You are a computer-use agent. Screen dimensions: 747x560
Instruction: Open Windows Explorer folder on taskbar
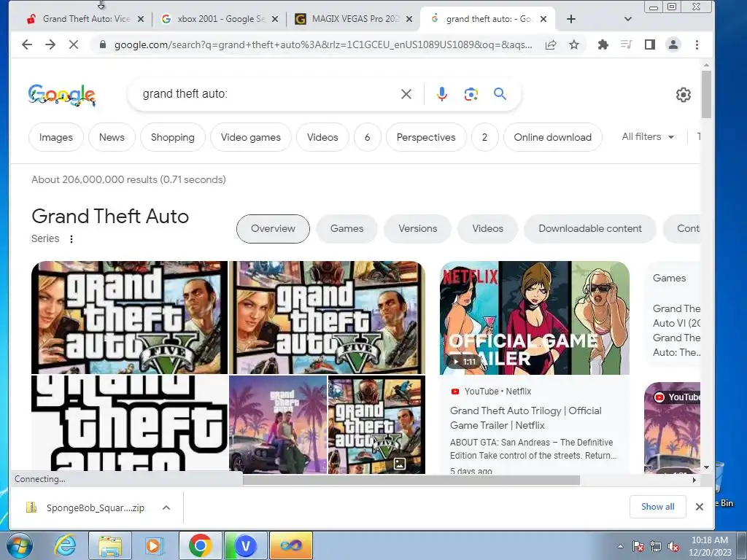pos(110,545)
